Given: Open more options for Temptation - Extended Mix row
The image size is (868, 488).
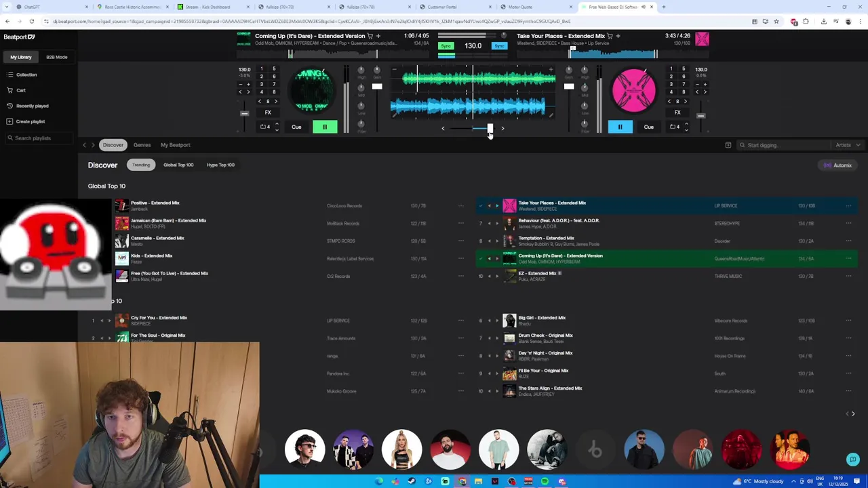Looking at the screenshot, I should (x=848, y=241).
